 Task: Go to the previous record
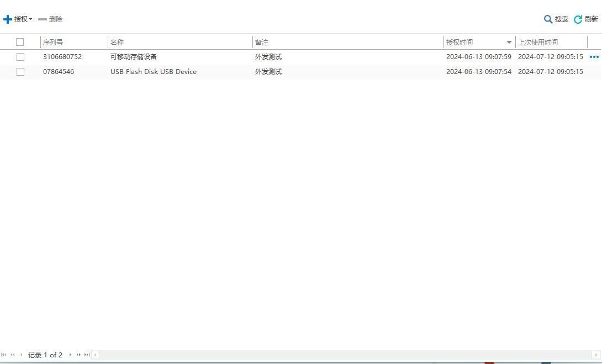click(21, 355)
